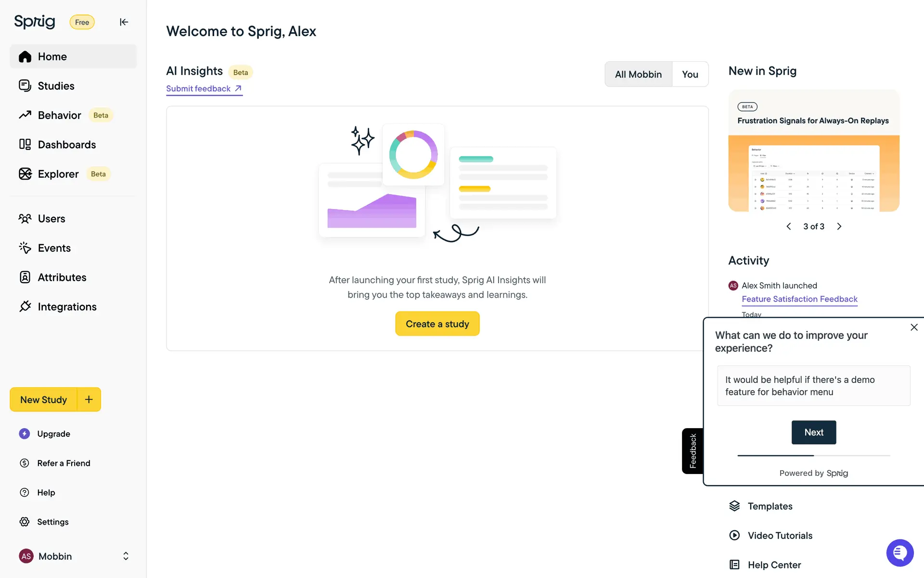Open the vertical Feedback tab
The image size is (924, 578).
[x=693, y=451]
